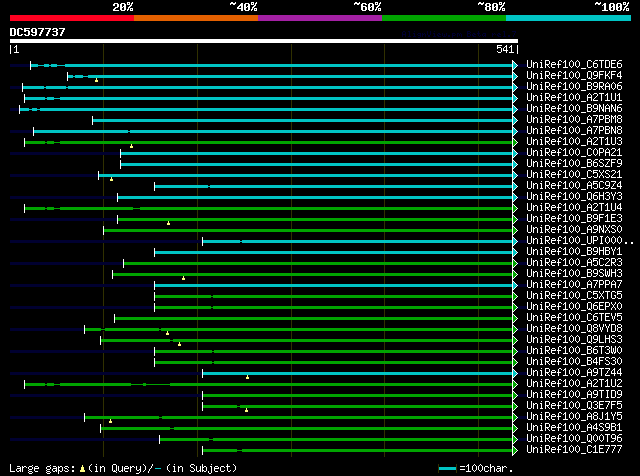The image size is (640, 476).
Task: Click the yellow gap marker under A8J1Y5 row
Action: point(111,421)
